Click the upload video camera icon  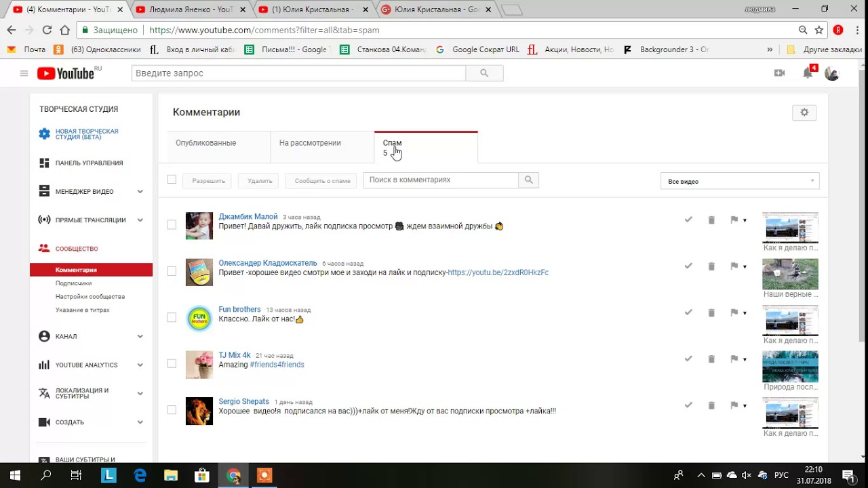coord(779,73)
